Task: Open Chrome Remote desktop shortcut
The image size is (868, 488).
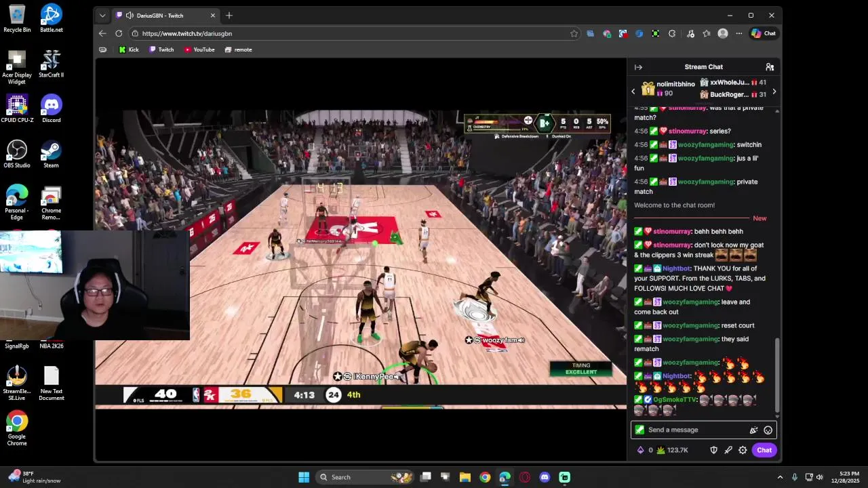Action: 52,203
